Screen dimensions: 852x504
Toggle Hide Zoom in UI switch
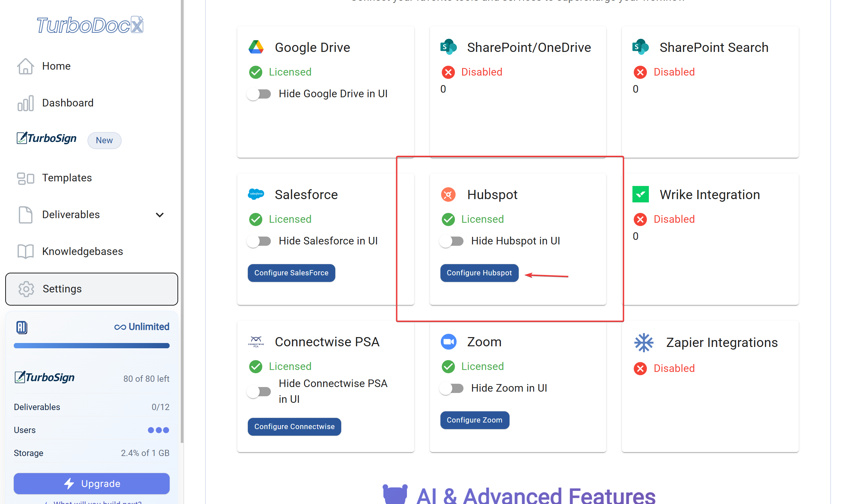452,388
